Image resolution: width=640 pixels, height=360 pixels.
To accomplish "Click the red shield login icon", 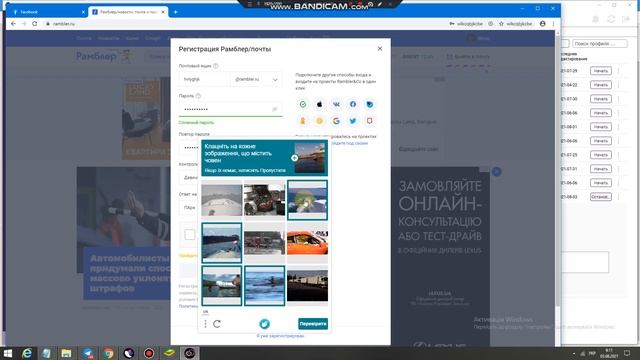I will pyautogui.click(x=369, y=121).
